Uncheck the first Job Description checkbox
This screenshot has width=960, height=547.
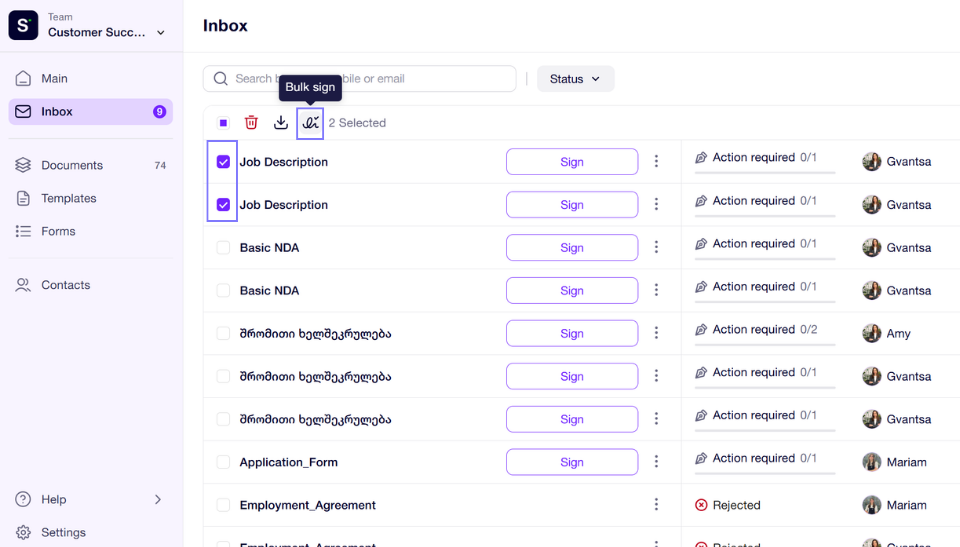[223, 162]
